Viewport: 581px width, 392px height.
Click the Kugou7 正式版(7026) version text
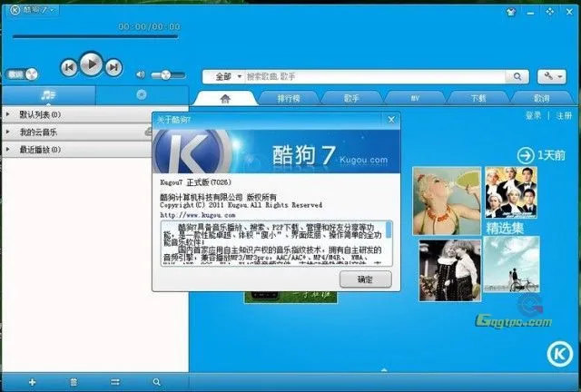196,182
